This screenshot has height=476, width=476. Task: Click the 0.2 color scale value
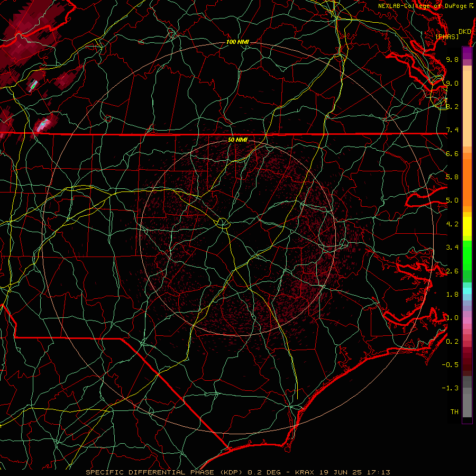(x=452, y=342)
